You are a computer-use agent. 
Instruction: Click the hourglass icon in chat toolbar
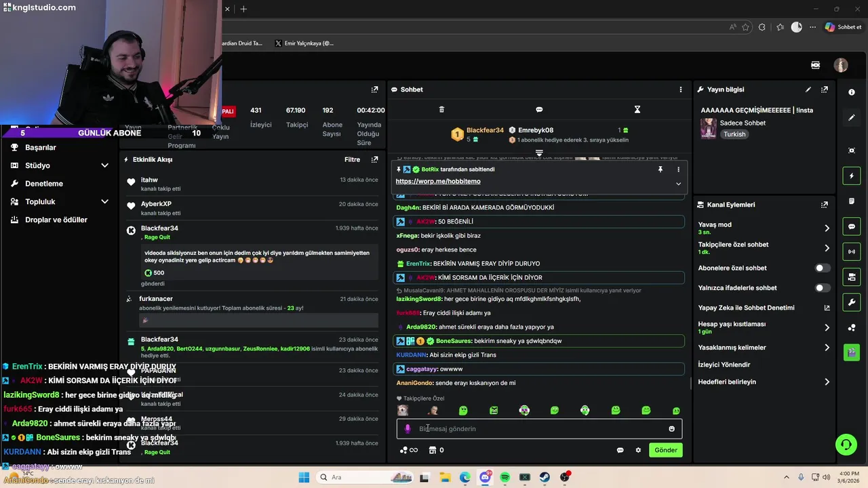(637, 109)
